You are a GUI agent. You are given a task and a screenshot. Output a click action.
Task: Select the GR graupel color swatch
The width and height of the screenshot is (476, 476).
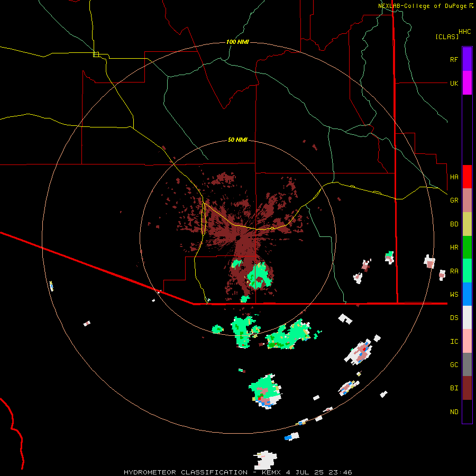pos(467,200)
